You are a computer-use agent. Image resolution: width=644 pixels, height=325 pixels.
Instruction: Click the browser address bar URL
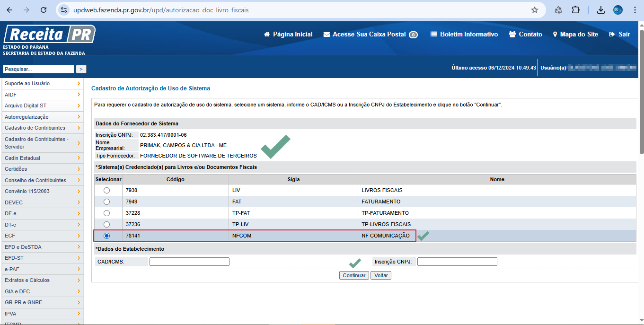[x=161, y=10]
